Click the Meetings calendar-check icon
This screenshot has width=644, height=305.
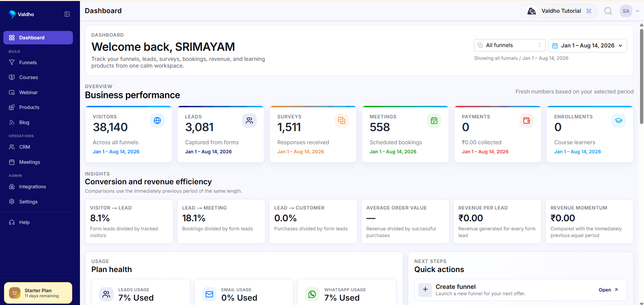(434, 120)
